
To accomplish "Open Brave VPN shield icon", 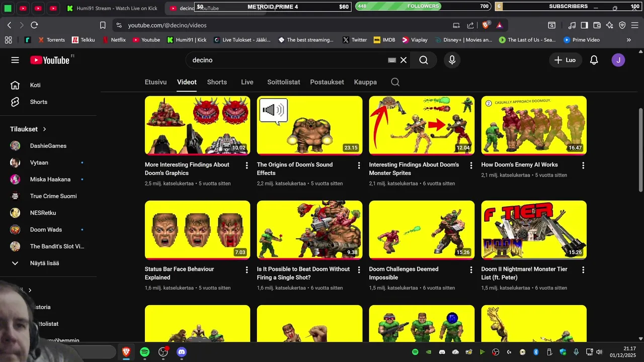I will (x=622, y=25).
